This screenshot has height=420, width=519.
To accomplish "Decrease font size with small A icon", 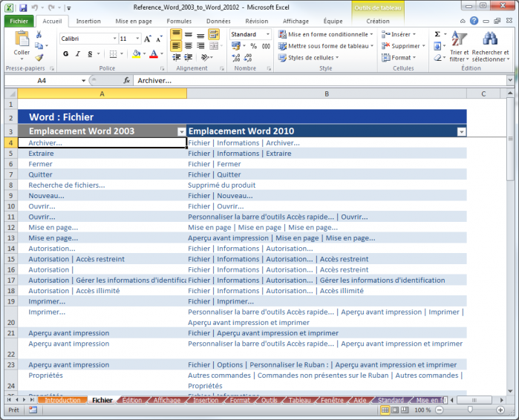I will (x=159, y=39).
